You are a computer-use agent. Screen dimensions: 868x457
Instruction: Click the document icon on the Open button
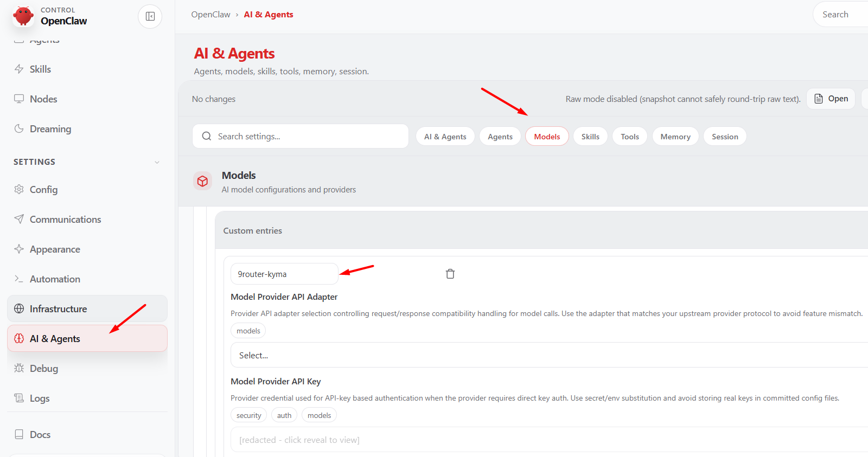(x=819, y=99)
